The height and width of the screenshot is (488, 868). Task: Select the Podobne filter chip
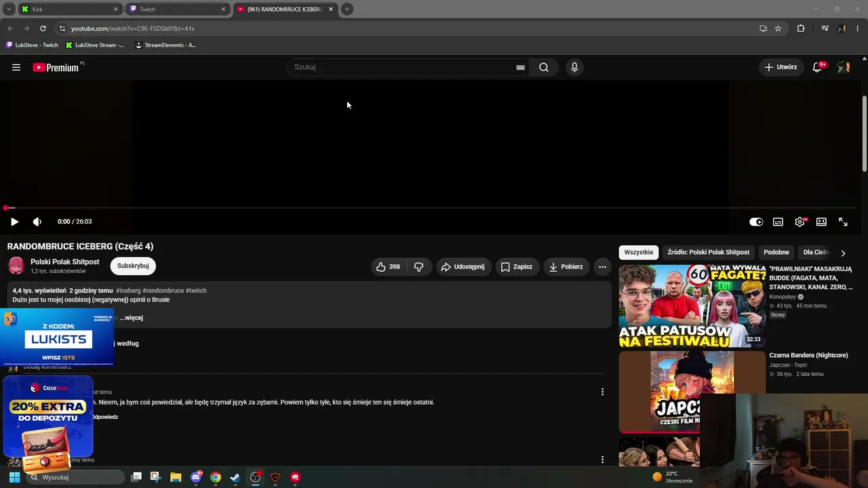point(776,252)
